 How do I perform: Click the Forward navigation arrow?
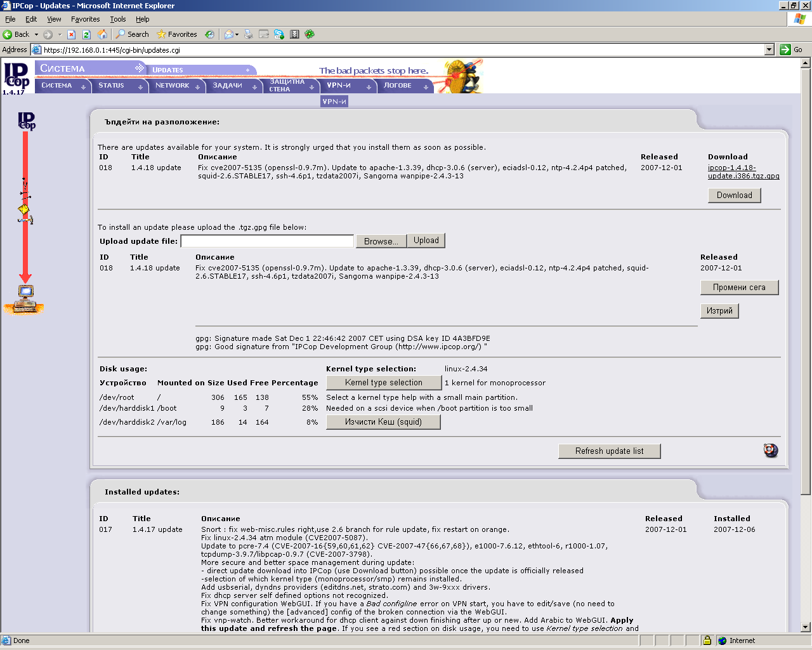[x=48, y=34]
